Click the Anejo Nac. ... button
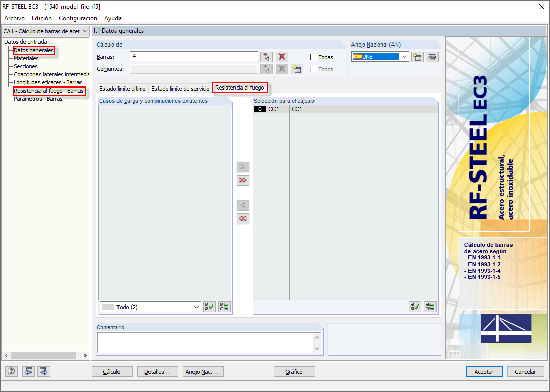The height and width of the screenshot is (392, 550). pyautogui.click(x=203, y=372)
